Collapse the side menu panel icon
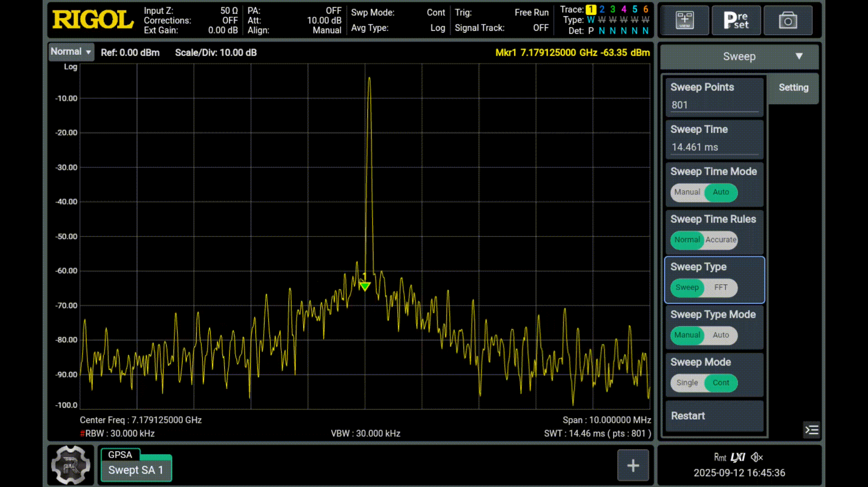The height and width of the screenshot is (487, 868). [x=811, y=430]
